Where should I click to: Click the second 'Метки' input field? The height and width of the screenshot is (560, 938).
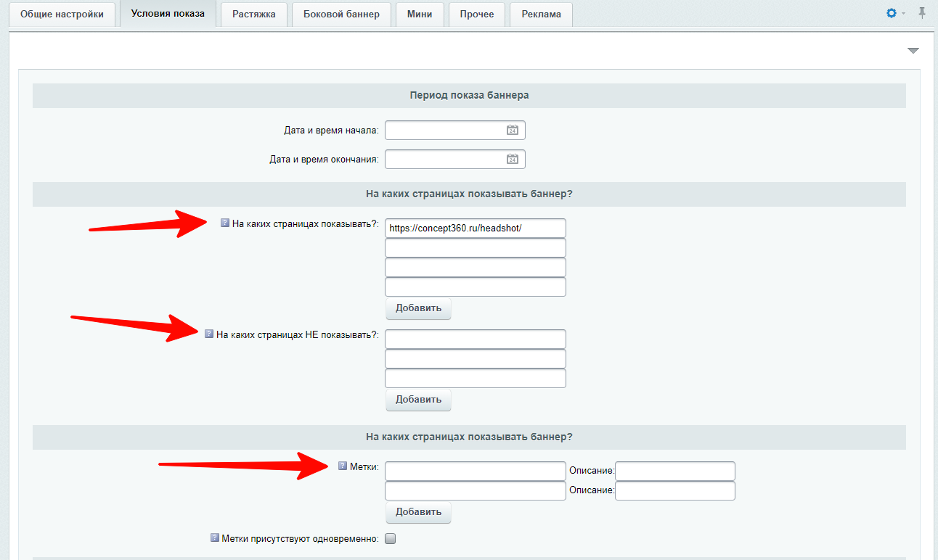[476, 490]
